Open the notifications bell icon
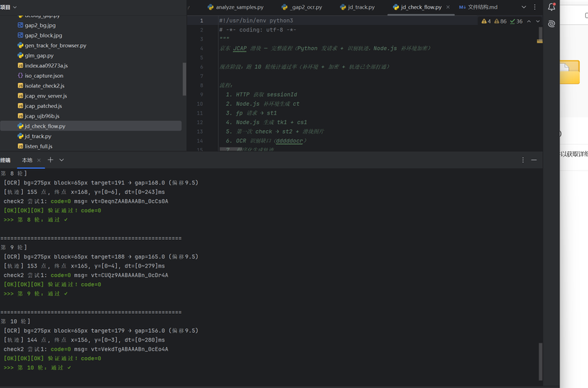Screen dimensions: 588x388 551,7
